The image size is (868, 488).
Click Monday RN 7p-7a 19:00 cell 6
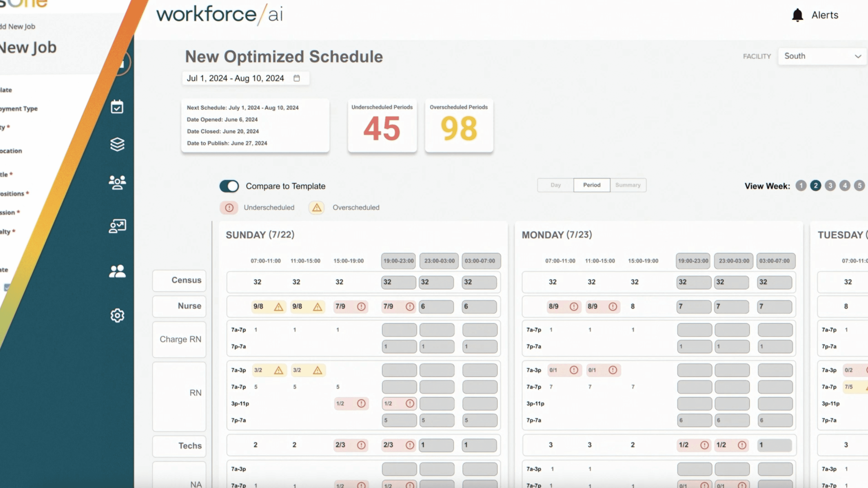(x=695, y=421)
